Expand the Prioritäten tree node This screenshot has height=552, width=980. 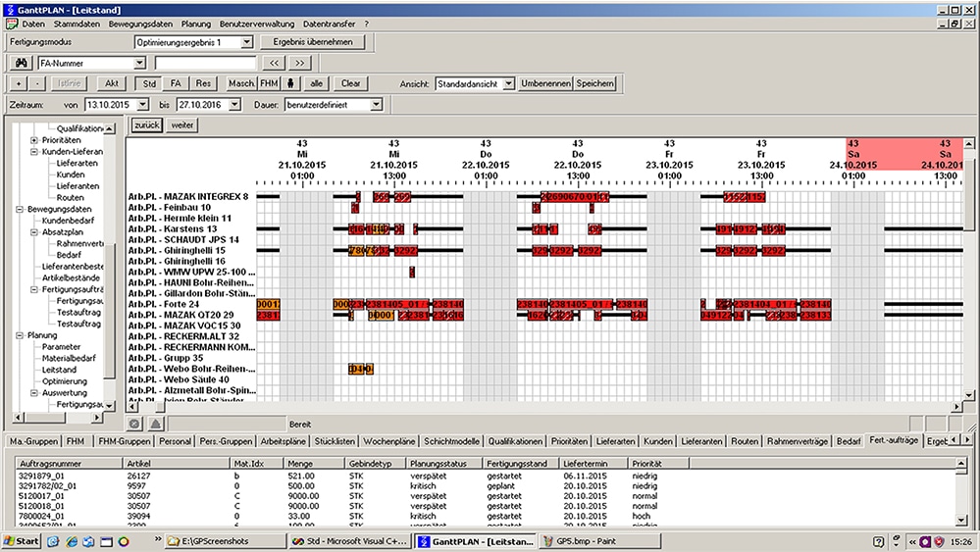pyautogui.click(x=34, y=140)
